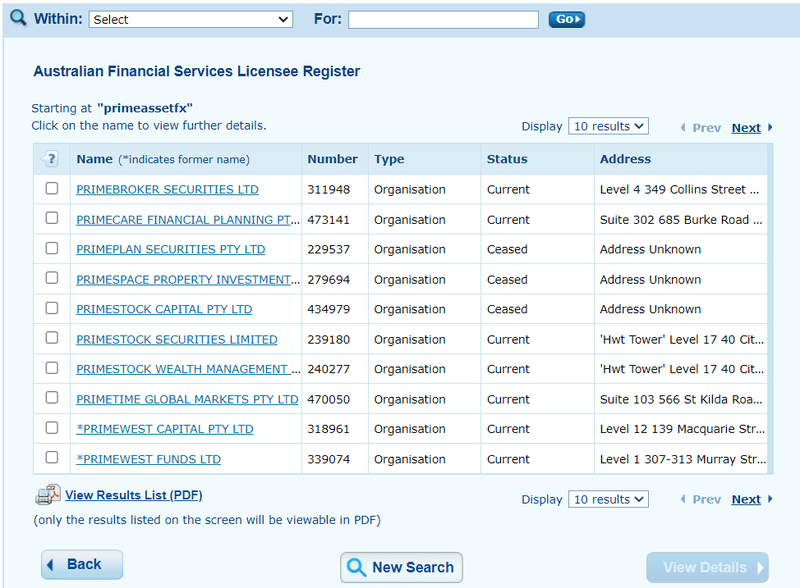Screen dimensions: 800x588
Task: Click the top Next page link
Action: (x=746, y=128)
